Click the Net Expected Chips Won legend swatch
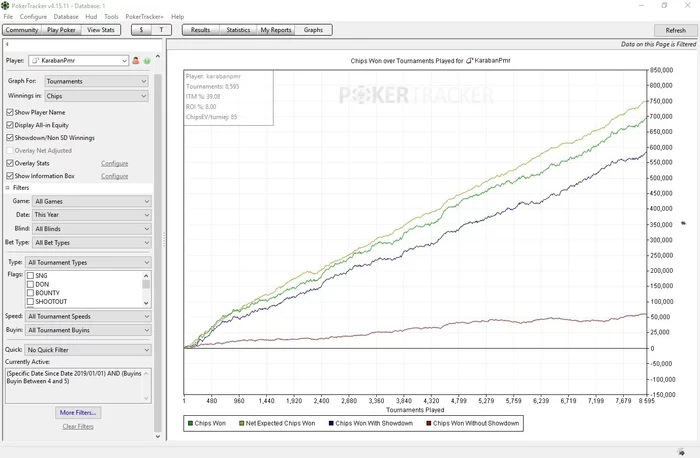Image resolution: width=700 pixels, height=458 pixels. [x=242, y=423]
